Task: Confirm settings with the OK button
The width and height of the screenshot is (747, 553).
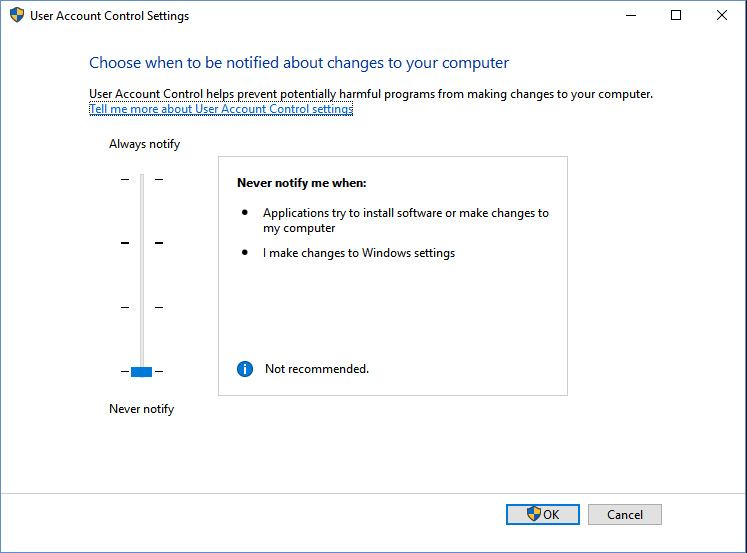Action: click(x=542, y=514)
